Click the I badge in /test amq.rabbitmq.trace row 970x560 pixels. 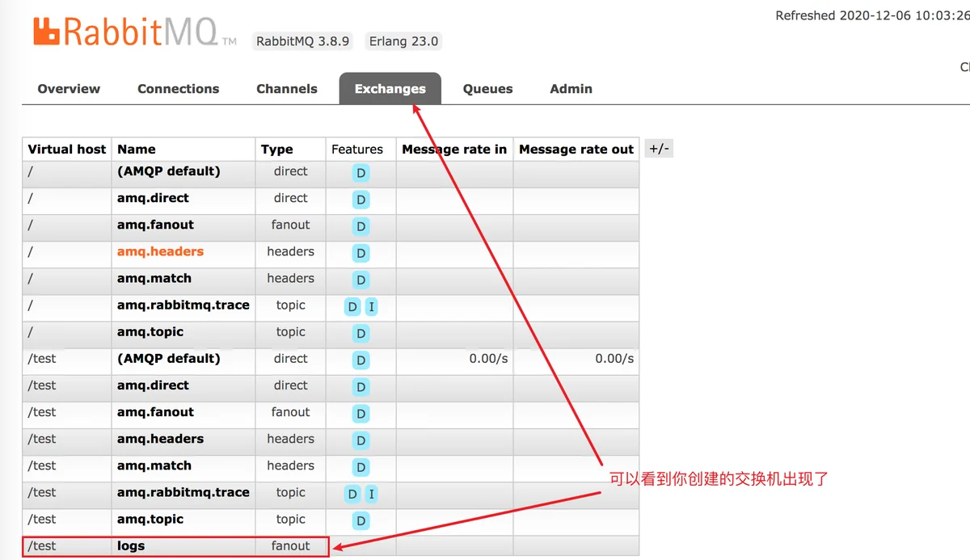click(x=371, y=494)
